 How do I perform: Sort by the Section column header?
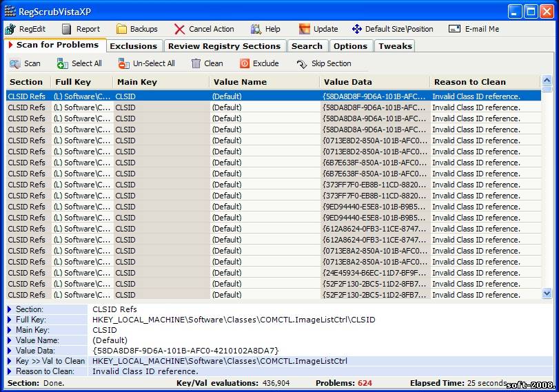[x=28, y=82]
